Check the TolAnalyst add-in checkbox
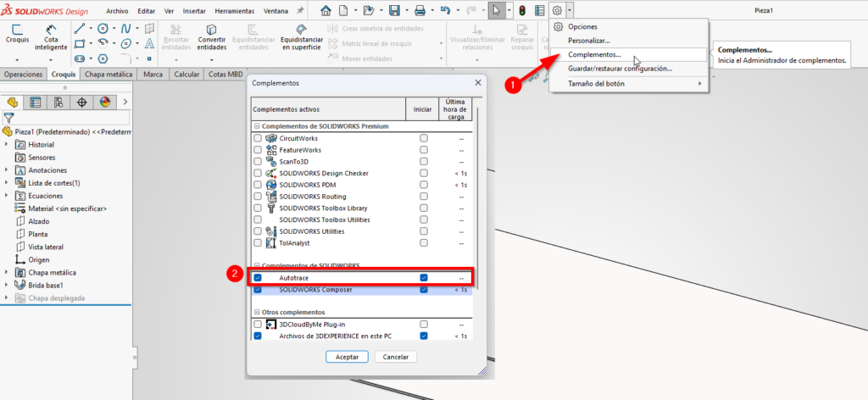 tap(258, 243)
